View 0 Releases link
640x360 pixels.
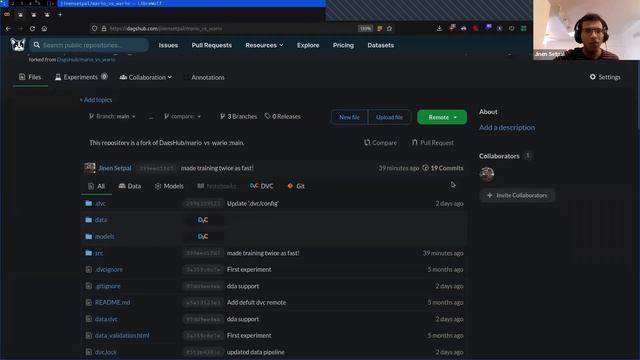point(282,116)
